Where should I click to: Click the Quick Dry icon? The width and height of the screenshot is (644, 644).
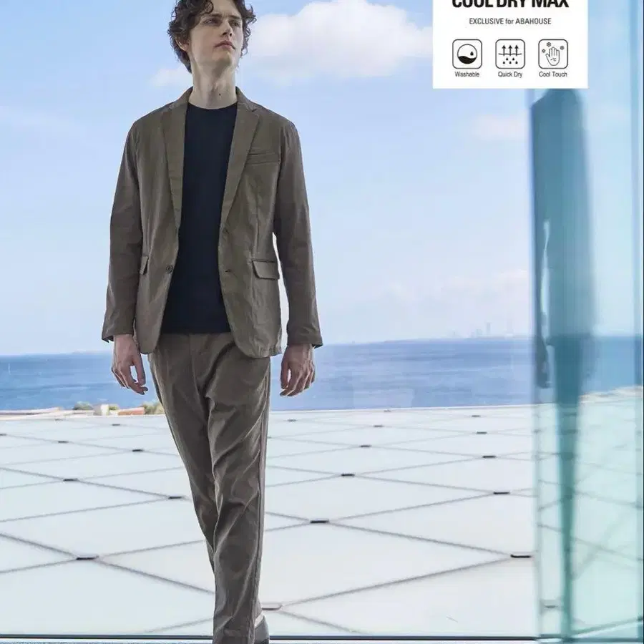click(x=509, y=54)
